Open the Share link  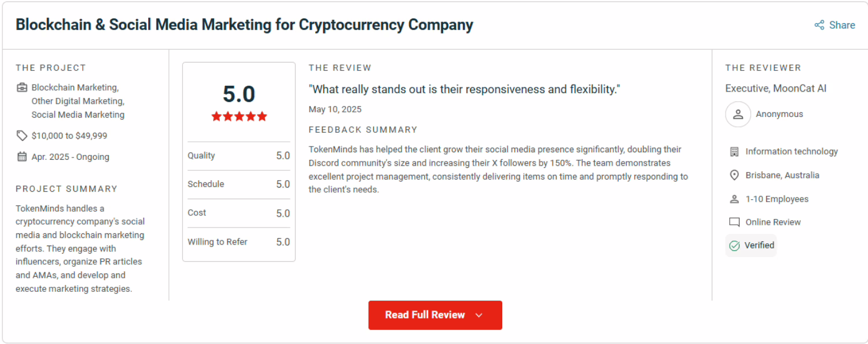[842, 25]
